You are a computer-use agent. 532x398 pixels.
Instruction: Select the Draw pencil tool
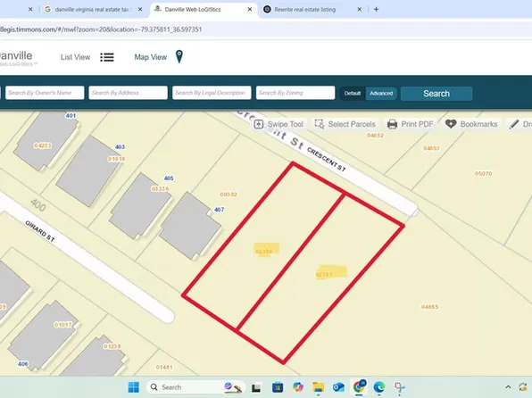point(513,124)
